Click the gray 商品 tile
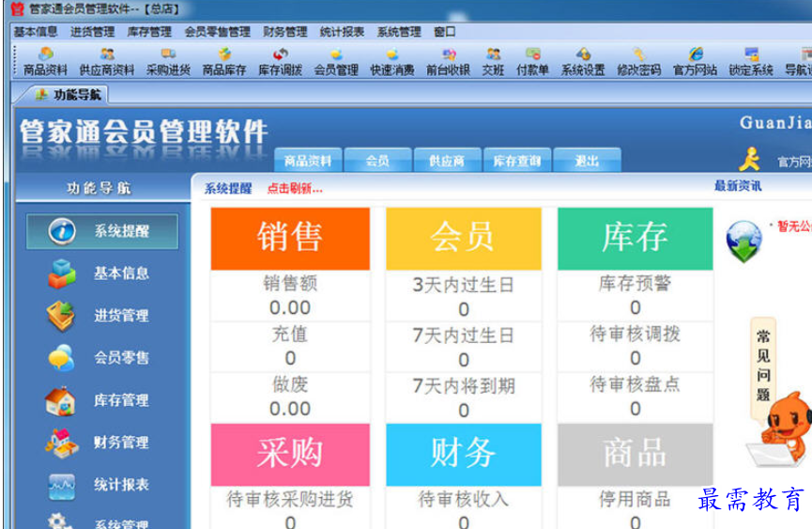812x529 pixels. [635, 455]
